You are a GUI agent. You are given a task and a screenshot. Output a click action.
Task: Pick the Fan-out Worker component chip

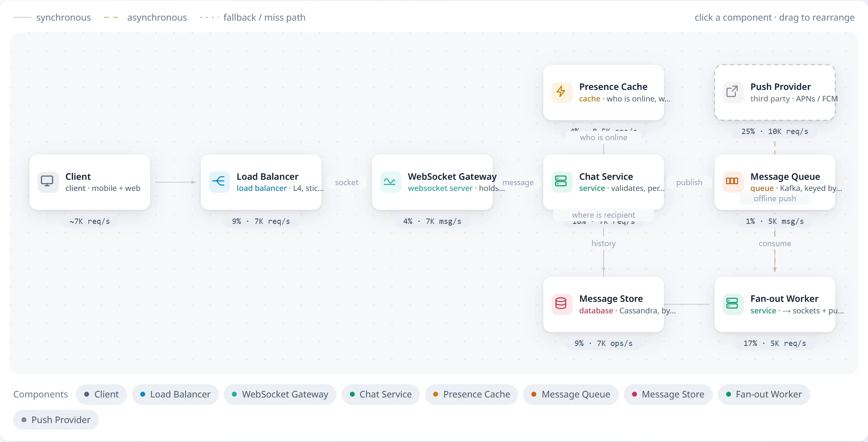coord(764,394)
